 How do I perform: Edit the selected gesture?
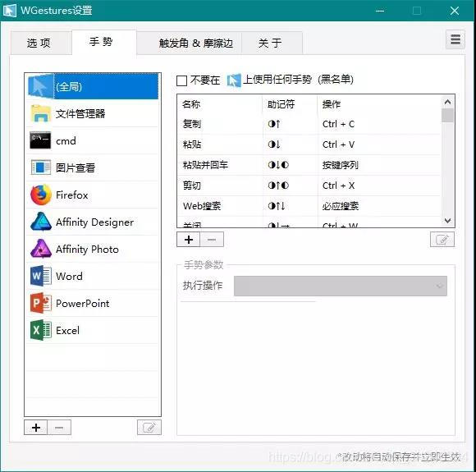(442, 240)
